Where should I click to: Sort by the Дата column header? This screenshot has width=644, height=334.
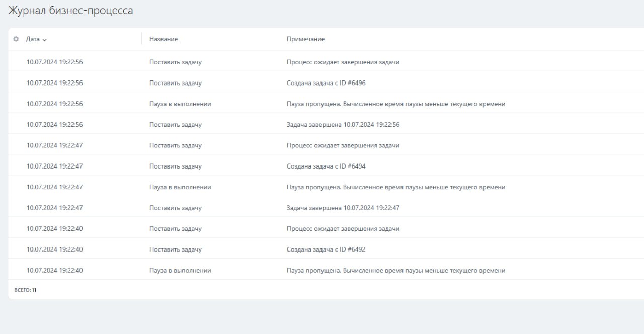(33, 39)
